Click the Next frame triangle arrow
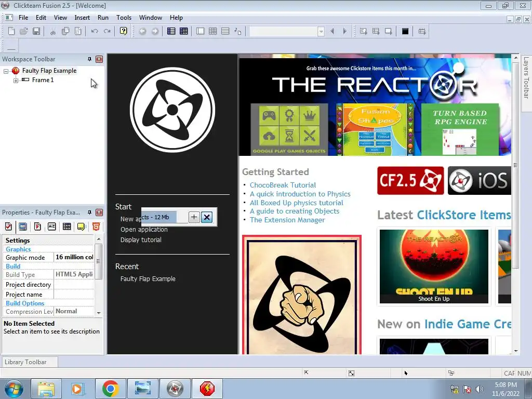The height and width of the screenshot is (399, 532). pos(345,31)
